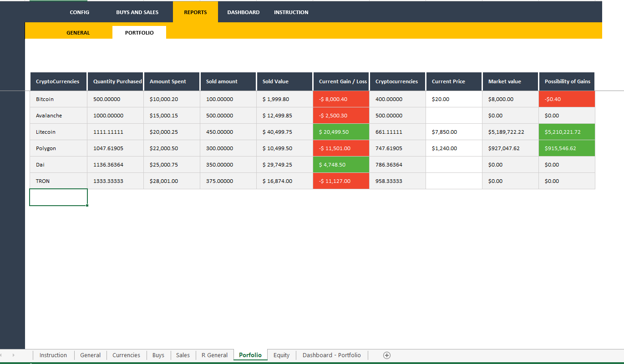
Task: Click Polygon current price $1,240.00 cell
Action: [454, 148]
